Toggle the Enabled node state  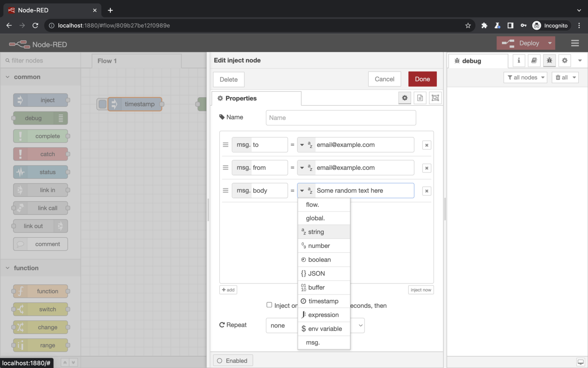coord(233,360)
